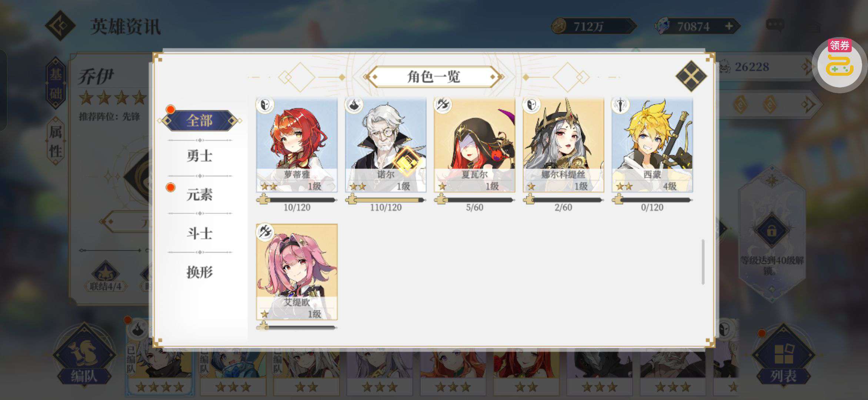Open the 娜尔科缇丝 character card
This screenshot has height=400, width=868.
click(x=563, y=145)
